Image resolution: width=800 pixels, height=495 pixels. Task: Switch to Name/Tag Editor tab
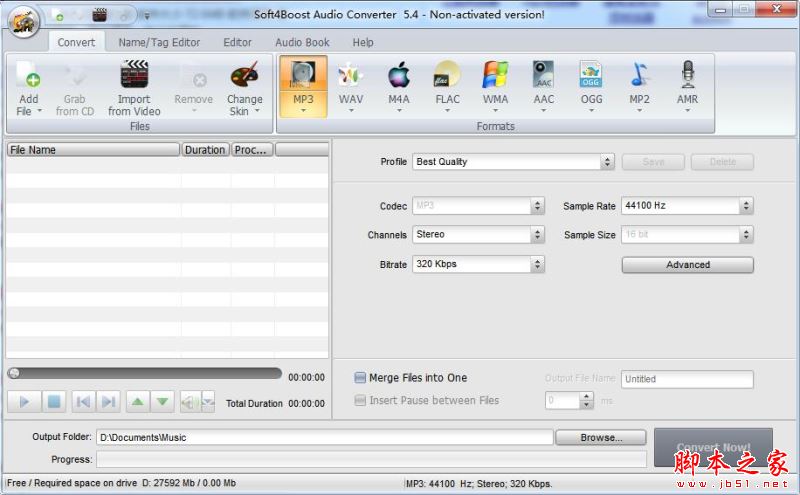pos(159,42)
